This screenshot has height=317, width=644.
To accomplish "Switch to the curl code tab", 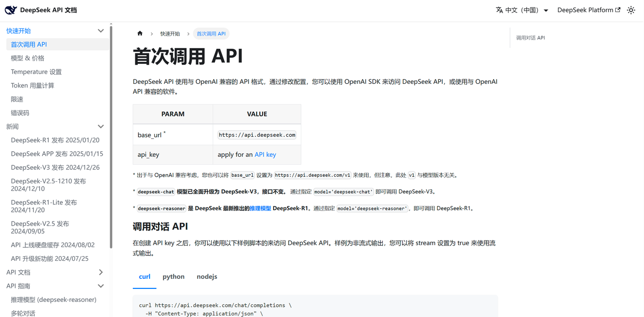I will pos(144,277).
